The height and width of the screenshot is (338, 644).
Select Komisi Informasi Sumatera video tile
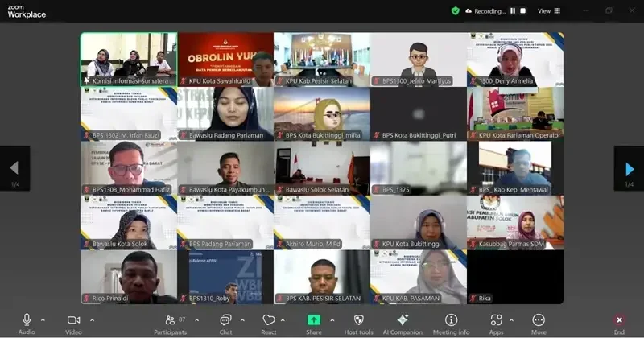pos(129,60)
